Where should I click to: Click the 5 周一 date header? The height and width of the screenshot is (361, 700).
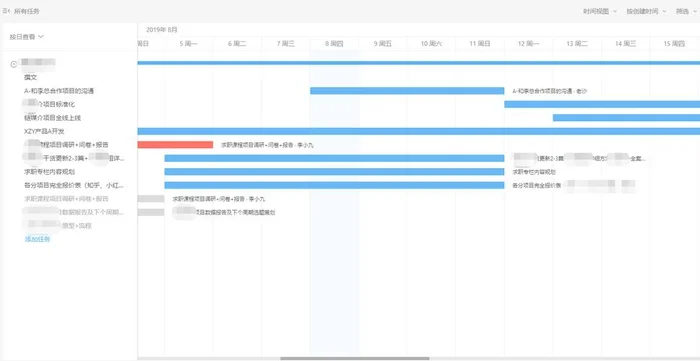coord(188,44)
